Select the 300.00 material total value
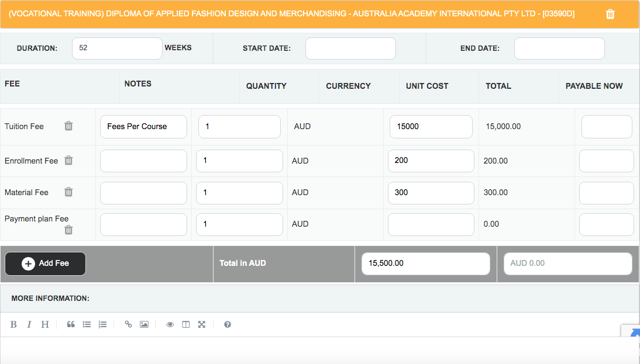Image resolution: width=640 pixels, height=364 pixels. (496, 192)
